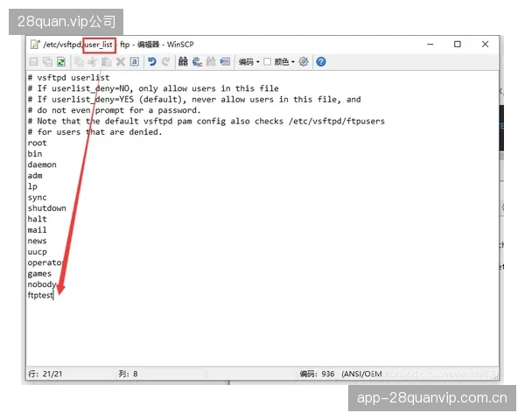The height and width of the screenshot is (420, 525).
Task: Click the 'ftptest' entry line
Action: (40, 296)
